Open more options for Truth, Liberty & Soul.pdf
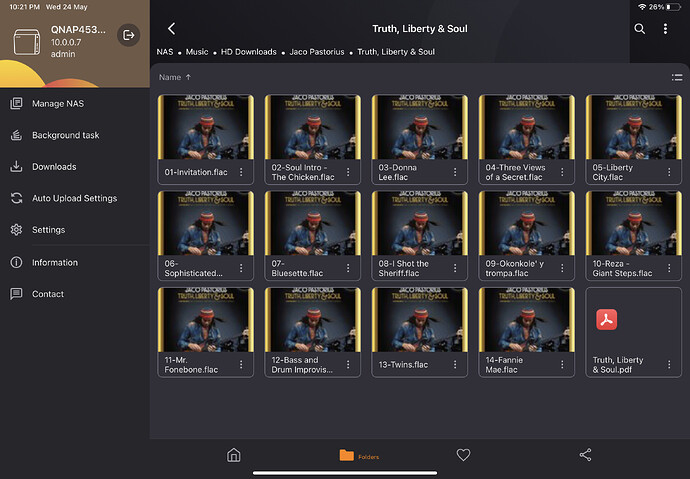Image resolution: width=690 pixels, height=479 pixels. coord(669,364)
